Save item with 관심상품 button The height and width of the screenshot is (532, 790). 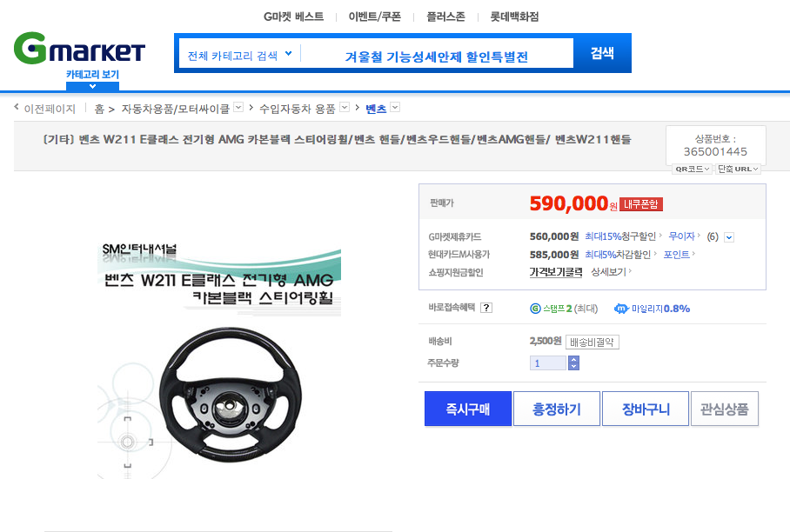[x=725, y=409]
